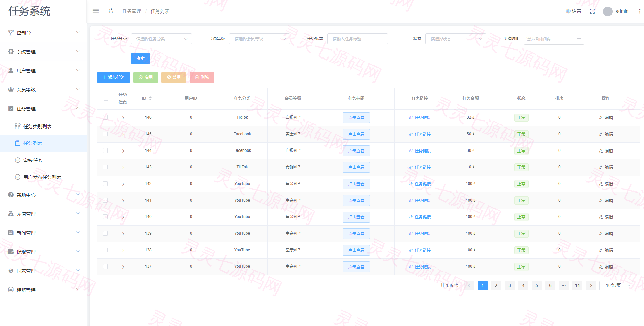
Task: Click the 添加任务 add task button
Action: pos(113,77)
